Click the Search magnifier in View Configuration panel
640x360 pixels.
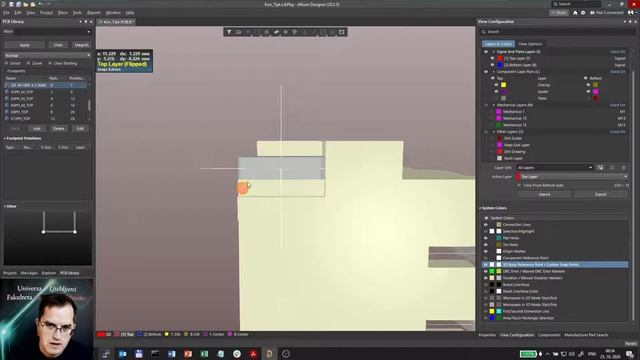click(484, 31)
